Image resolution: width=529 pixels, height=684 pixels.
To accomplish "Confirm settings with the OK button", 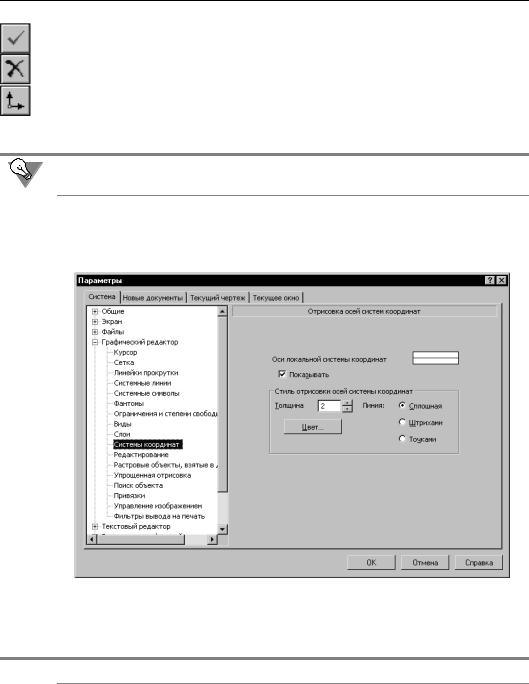I will pos(371,562).
